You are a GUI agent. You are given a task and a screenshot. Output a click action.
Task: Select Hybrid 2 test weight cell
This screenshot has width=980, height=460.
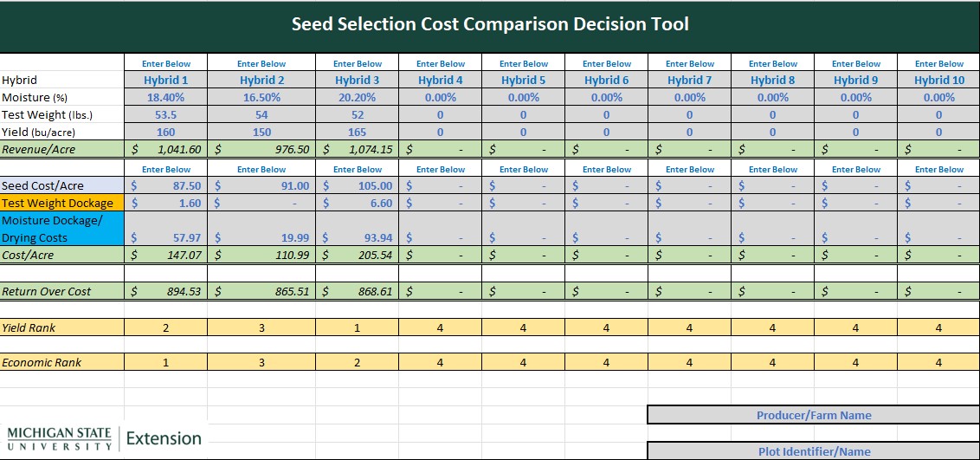coord(261,115)
